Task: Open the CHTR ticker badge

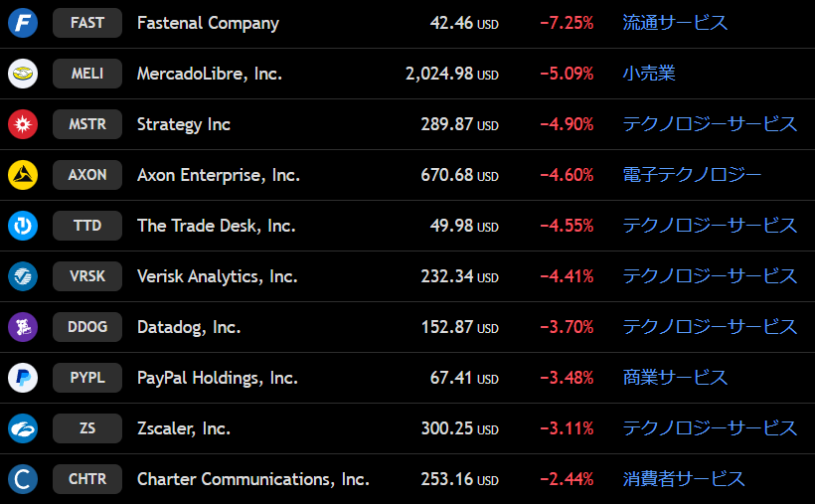Action: [87, 479]
